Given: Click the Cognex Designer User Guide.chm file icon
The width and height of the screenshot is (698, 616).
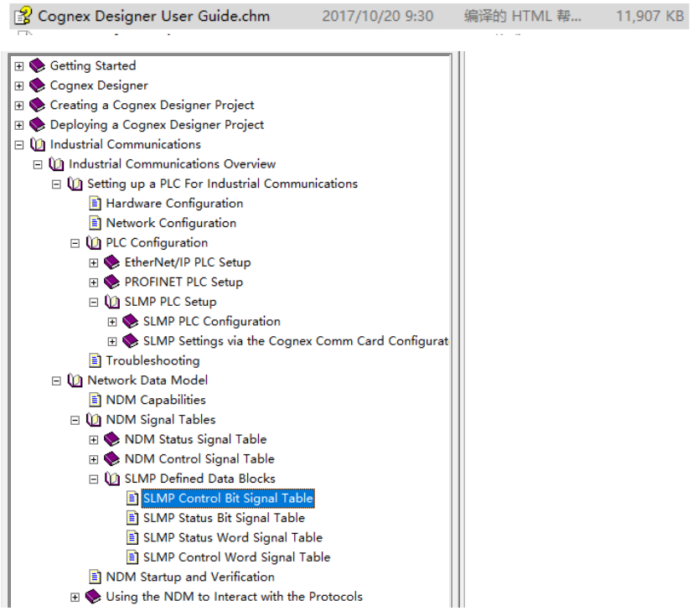Looking at the screenshot, I should click(x=23, y=15).
